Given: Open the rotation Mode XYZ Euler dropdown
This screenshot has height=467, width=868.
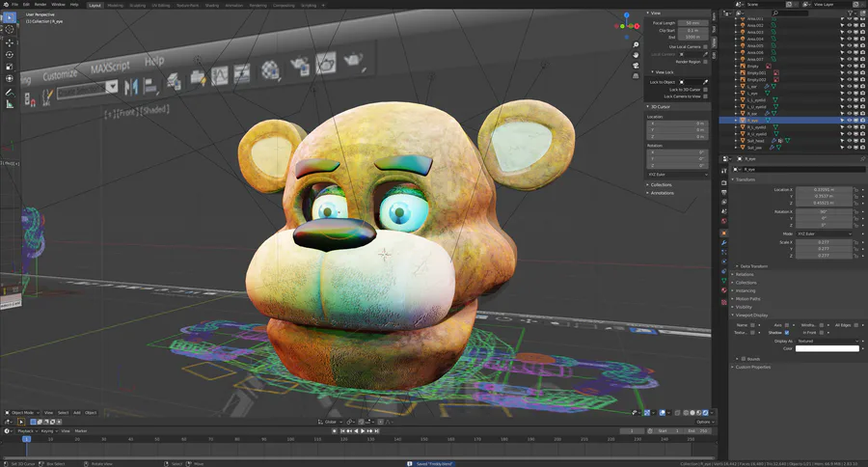Looking at the screenshot, I should point(824,233).
